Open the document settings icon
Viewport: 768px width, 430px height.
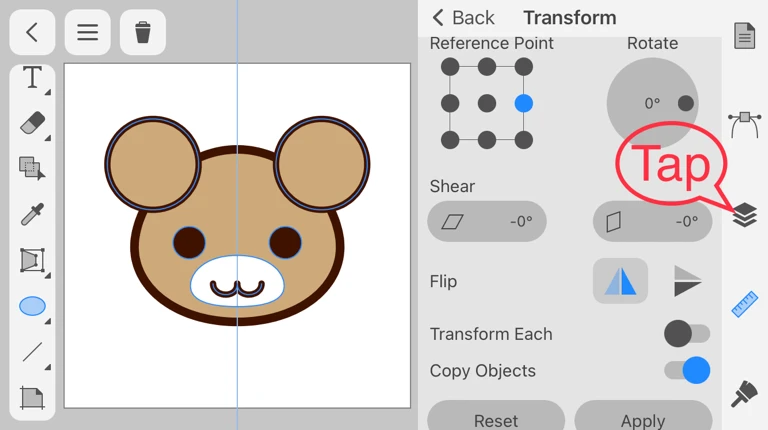point(744,36)
